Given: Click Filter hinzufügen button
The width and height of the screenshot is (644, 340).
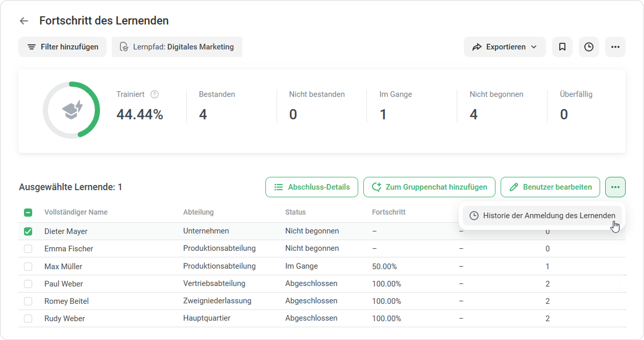Looking at the screenshot, I should [x=62, y=47].
